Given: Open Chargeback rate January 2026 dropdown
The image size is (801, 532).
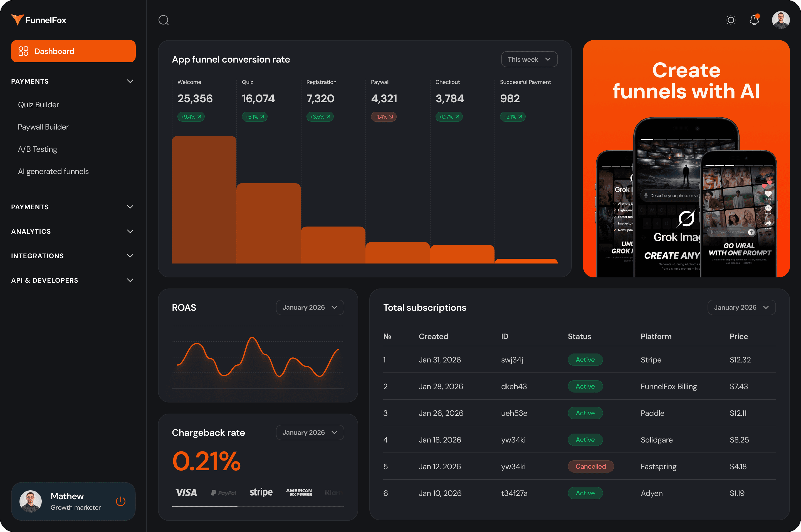Looking at the screenshot, I should 310,432.
